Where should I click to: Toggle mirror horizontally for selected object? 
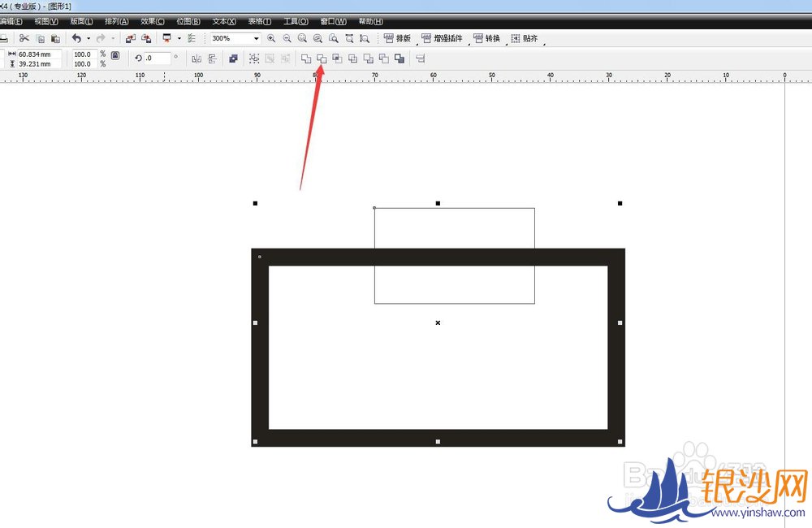tap(197, 58)
